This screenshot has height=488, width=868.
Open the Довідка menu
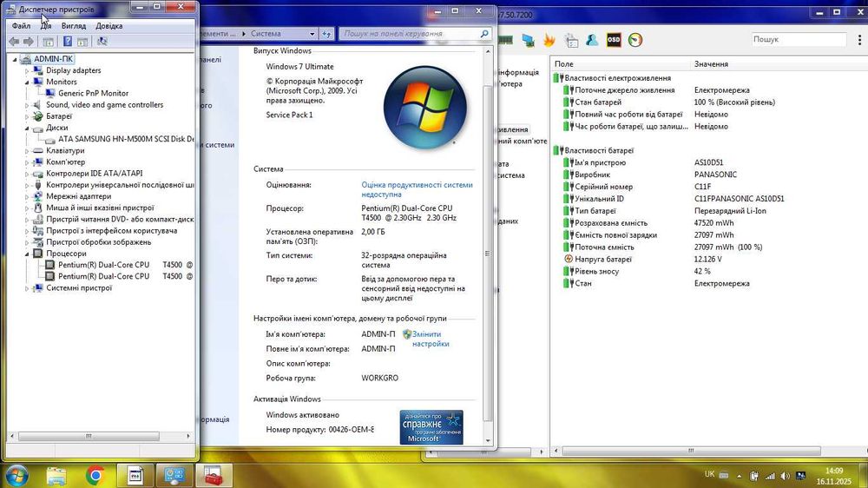click(109, 26)
